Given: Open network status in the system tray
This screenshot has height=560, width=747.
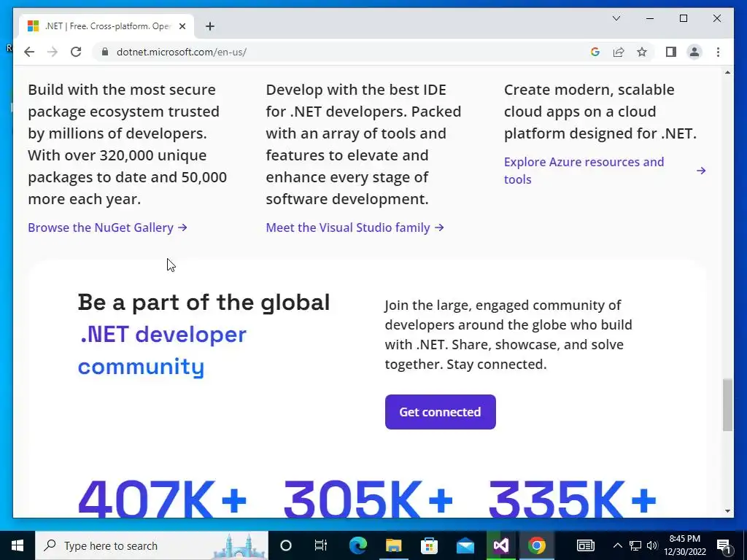Looking at the screenshot, I should pyautogui.click(x=635, y=545).
